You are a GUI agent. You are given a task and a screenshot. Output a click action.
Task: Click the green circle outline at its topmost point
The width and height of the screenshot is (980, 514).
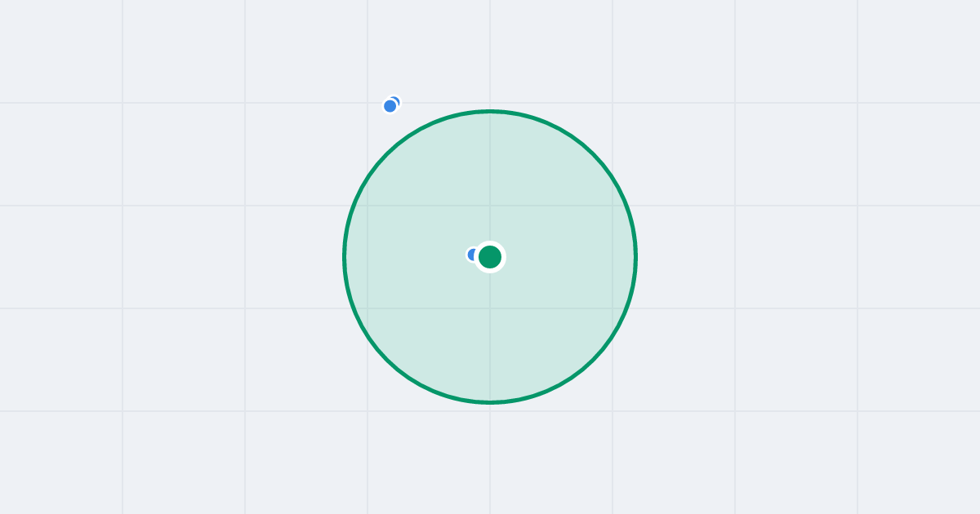point(490,111)
